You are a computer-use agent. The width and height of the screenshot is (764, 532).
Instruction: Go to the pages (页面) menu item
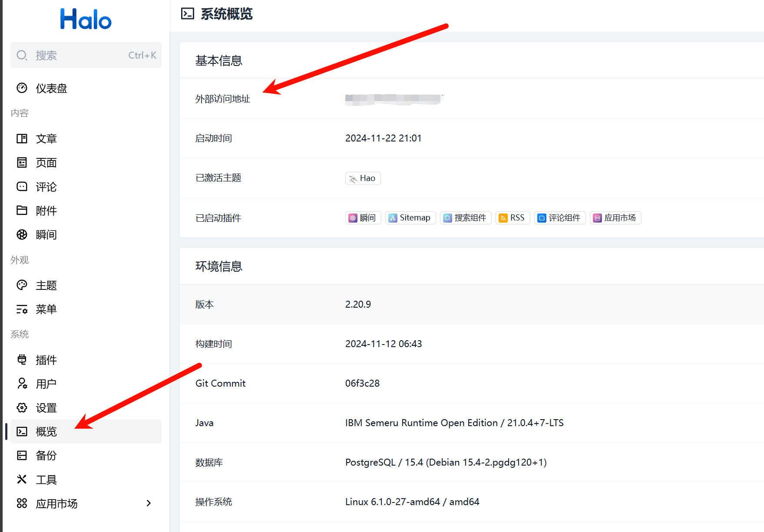[46, 163]
